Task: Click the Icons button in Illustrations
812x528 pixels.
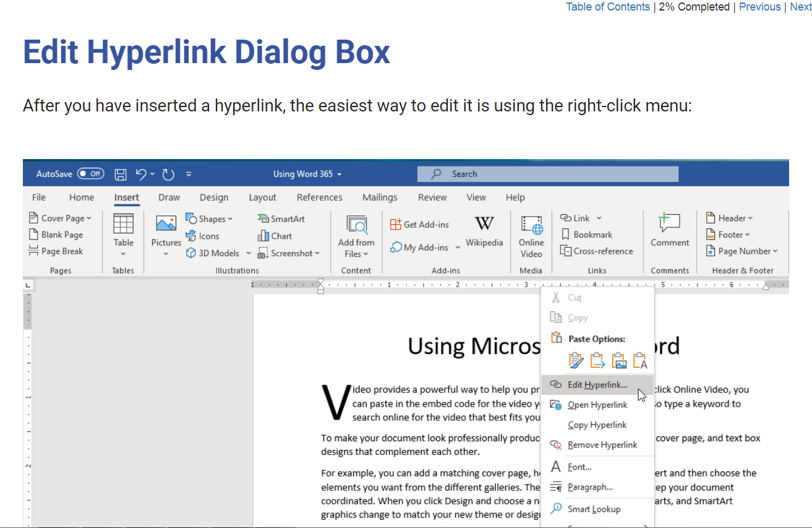Action: click(x=203, y=236)
